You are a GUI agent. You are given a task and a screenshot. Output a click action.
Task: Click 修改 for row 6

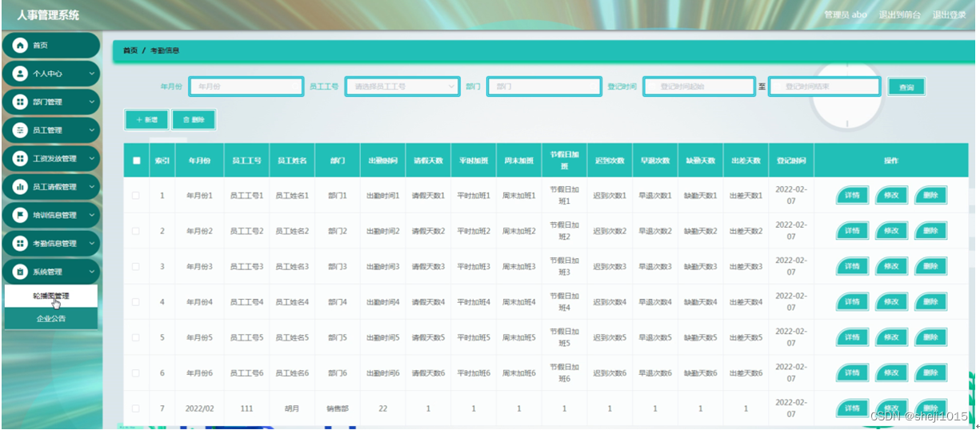click(892, 373)
